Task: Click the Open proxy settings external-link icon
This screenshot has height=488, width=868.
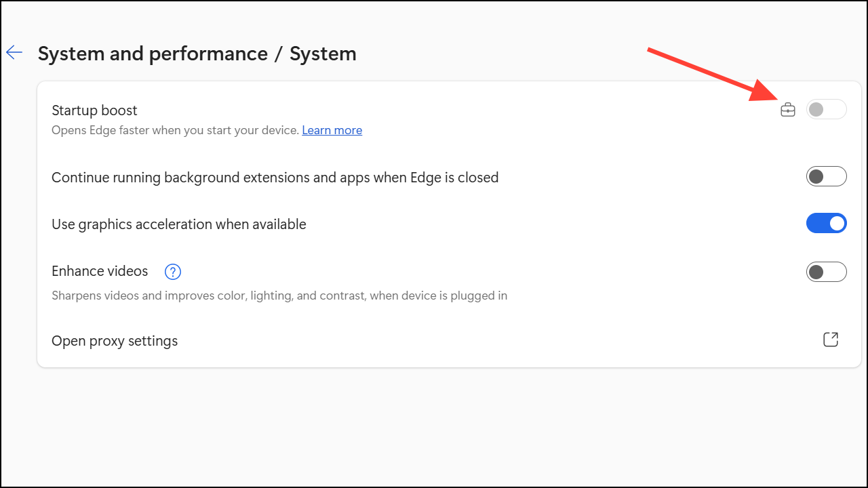Action: pyautogui.click(x=830, y=340)
